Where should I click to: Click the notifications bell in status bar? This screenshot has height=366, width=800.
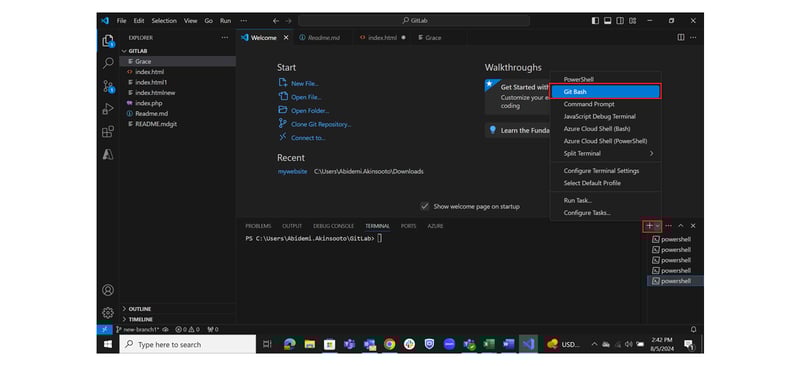point(693,329)
